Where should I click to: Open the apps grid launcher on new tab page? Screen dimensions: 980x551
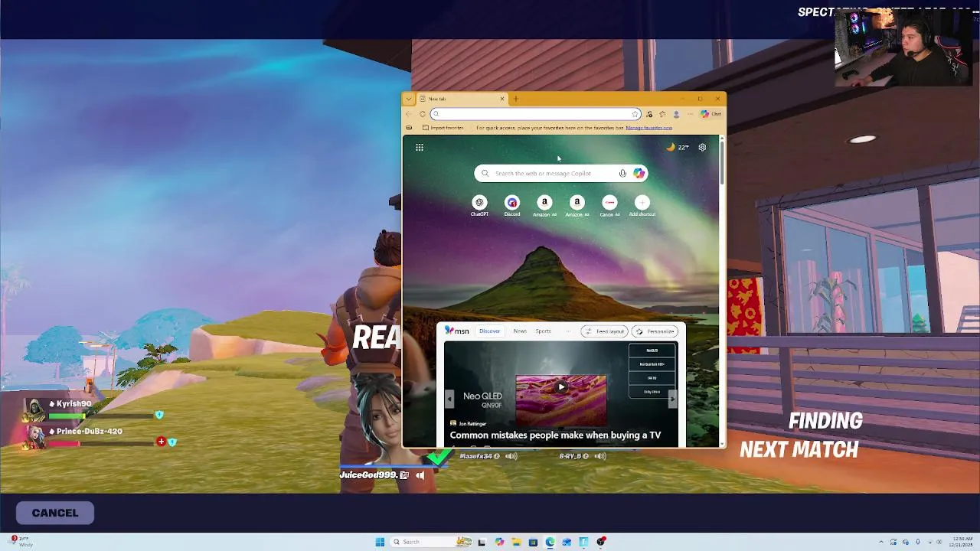420,148
